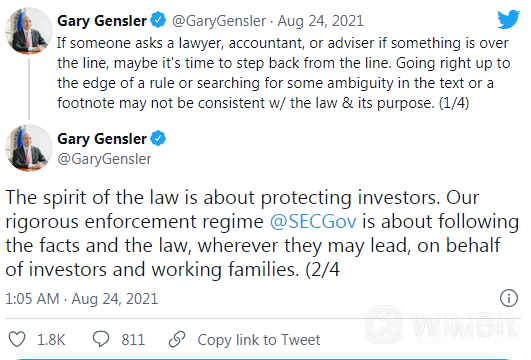
Task: Open the second Gary Gensler profile avatar
Action: click(x=29, y=148)
